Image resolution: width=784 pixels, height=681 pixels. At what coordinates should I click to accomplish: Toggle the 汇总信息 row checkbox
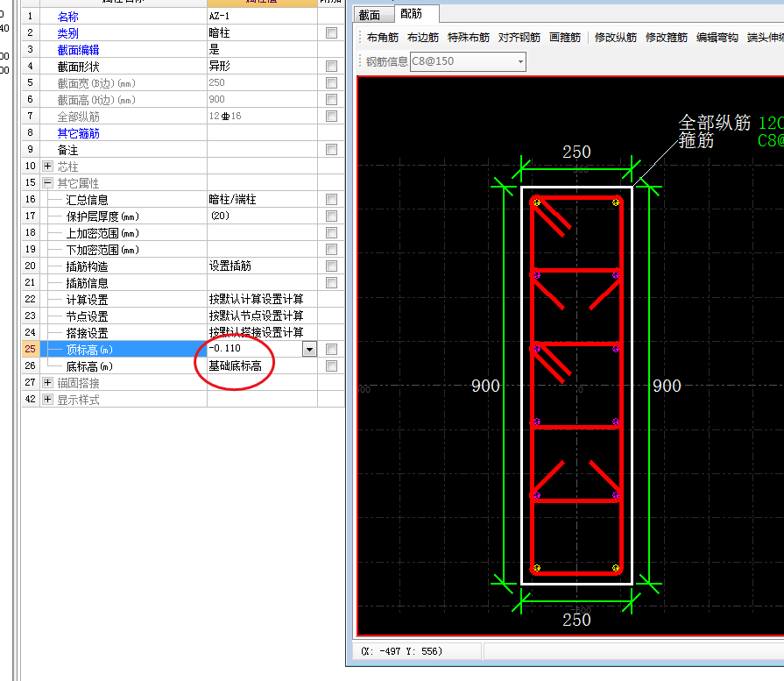[331, 199]
